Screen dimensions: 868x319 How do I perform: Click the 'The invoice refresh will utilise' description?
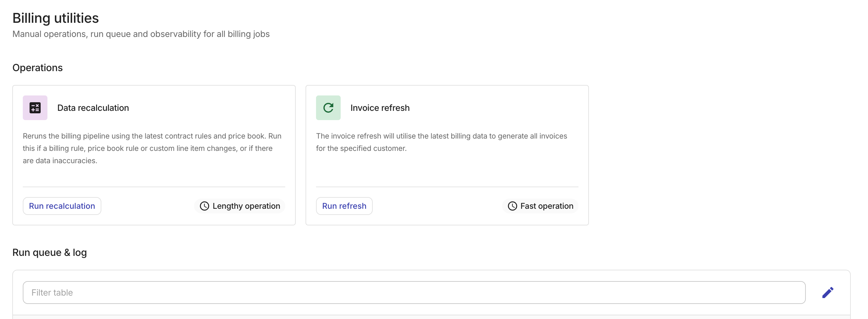click(x=441, y=142)
